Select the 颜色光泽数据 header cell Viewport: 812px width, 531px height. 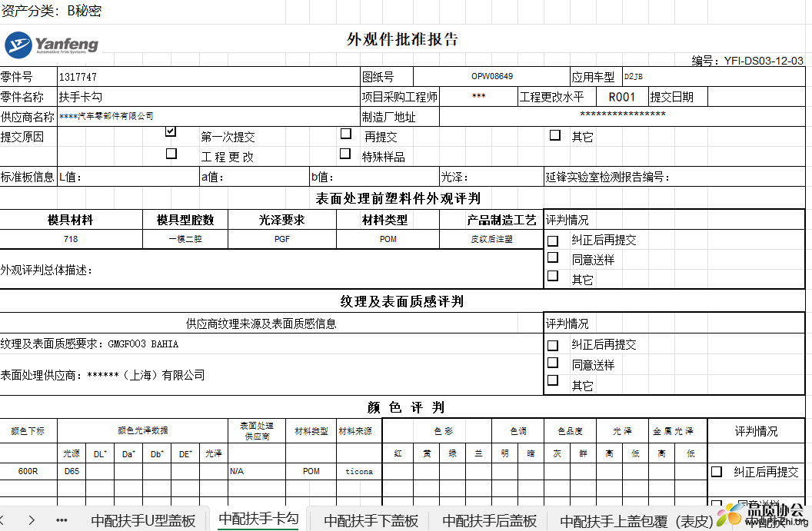[142, 430]
